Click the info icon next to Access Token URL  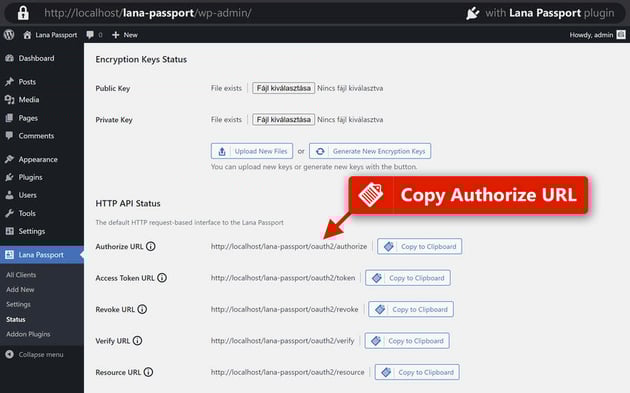click(x=162, y=278)
